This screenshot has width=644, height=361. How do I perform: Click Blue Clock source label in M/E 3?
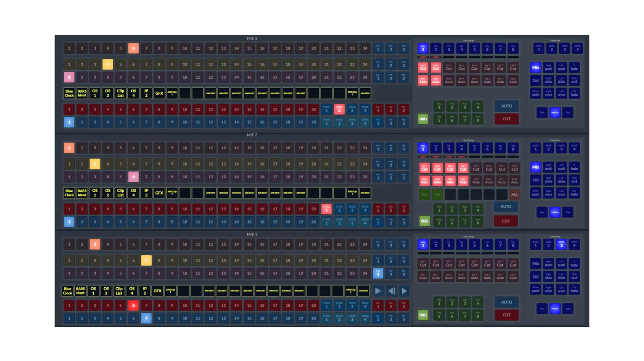(x=69, y=93)
